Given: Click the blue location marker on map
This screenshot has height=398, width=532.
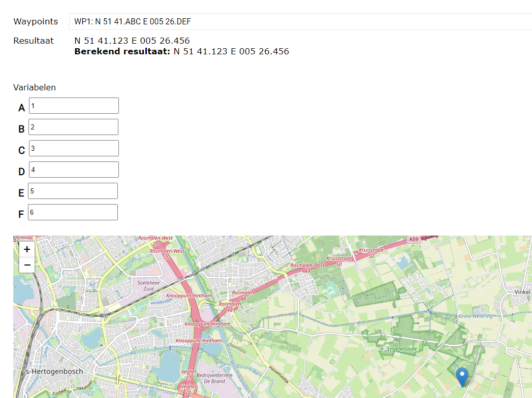Looking at the screenshot, I should pyautogui.click(x=462, y=377).
